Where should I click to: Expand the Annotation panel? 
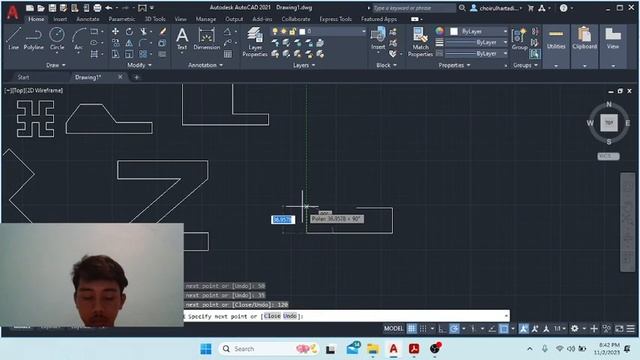point(205,65)
